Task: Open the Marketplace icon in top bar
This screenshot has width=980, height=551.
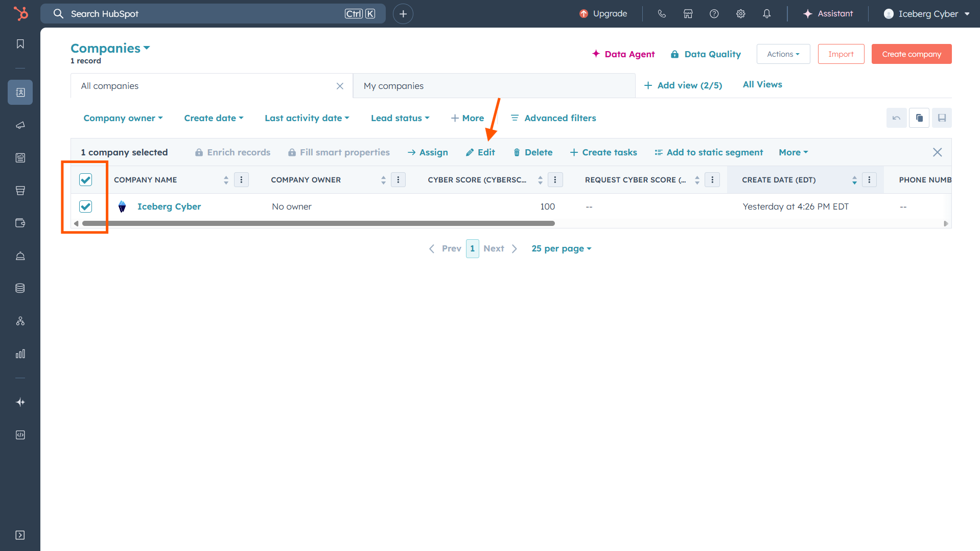Action: click(x=688, y=14)
